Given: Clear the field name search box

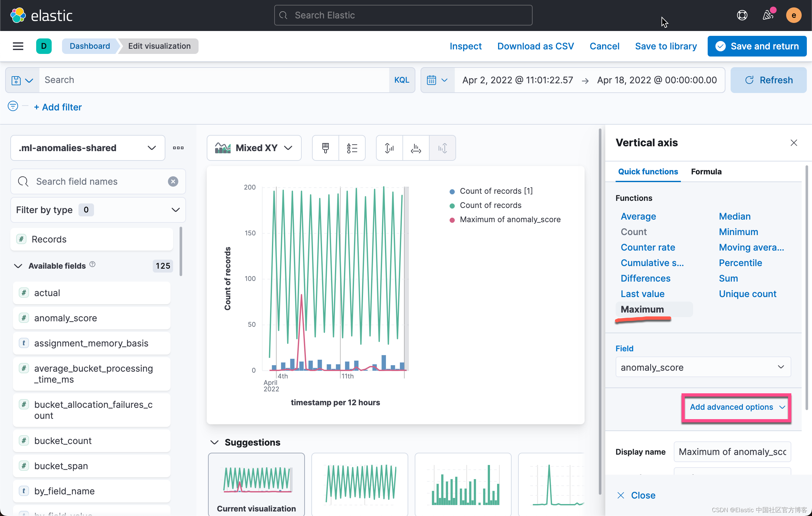Looking at the screenshot, I should (x=173, y=182).
